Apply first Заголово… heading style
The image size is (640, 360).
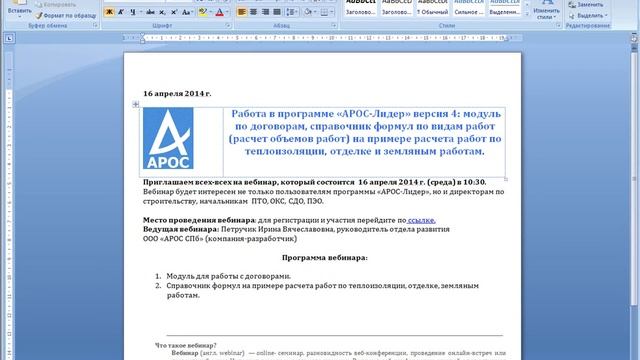(x=360, y=8)
